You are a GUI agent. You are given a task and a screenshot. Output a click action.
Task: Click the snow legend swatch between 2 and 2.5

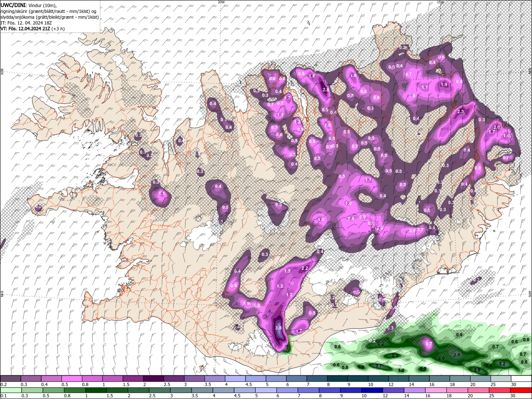(x=153, y=379)
